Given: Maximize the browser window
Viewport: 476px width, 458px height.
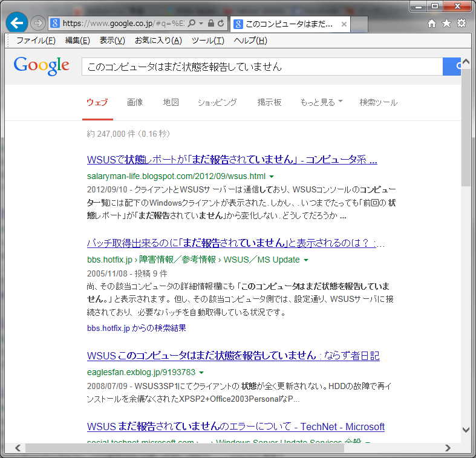Looking at the screenshot, I should coord(435,7).
